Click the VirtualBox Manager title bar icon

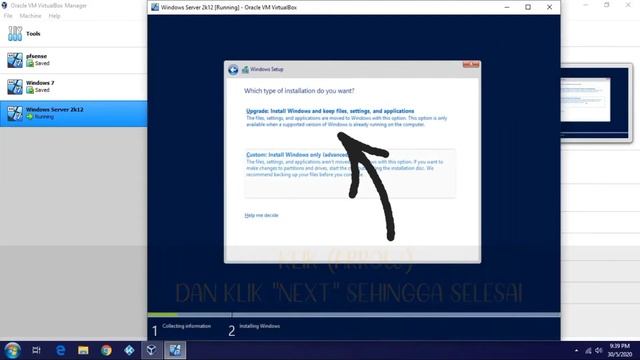[4, 6]
